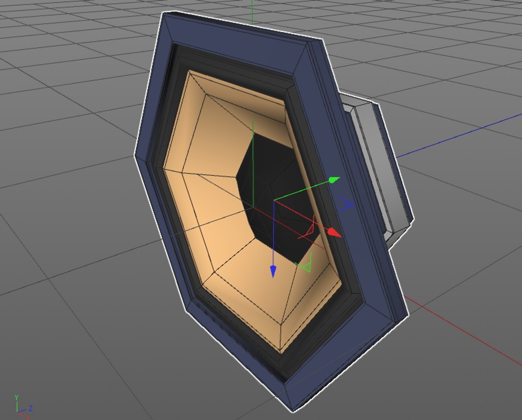Select the blue plane handle of the gizmo
The height and width of the screenshot is (420, 522).
click(x=346, y=205)
